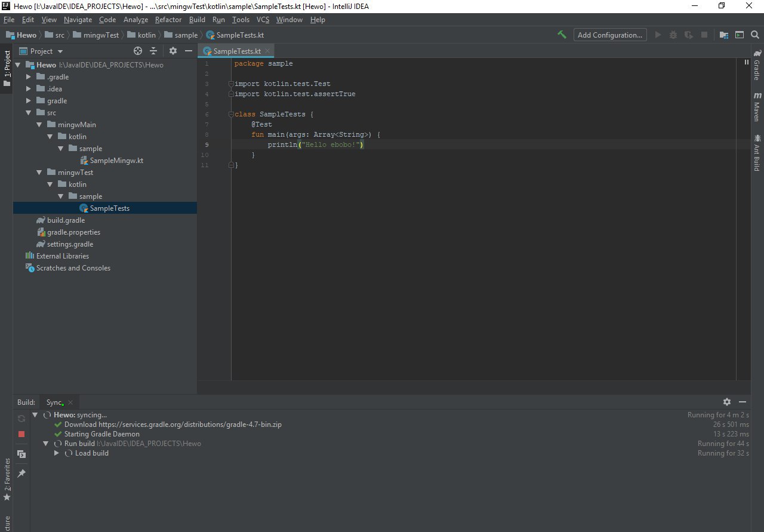Hide the Project panel with minus icon
Screen dimensions: 764x532
[188, 51]
